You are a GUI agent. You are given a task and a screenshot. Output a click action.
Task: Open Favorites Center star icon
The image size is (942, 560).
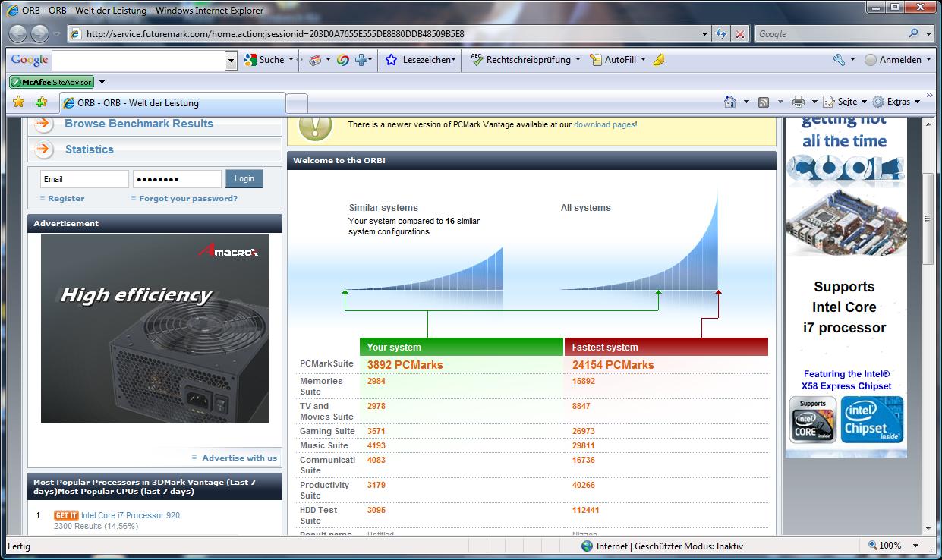tap(19, 102)
